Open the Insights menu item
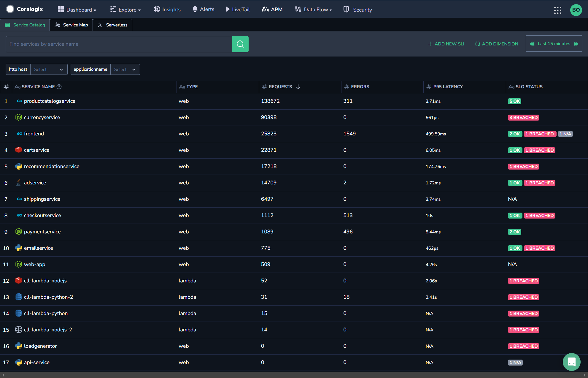The width and height of the screenshot is (588, 378). click(167, 10)
